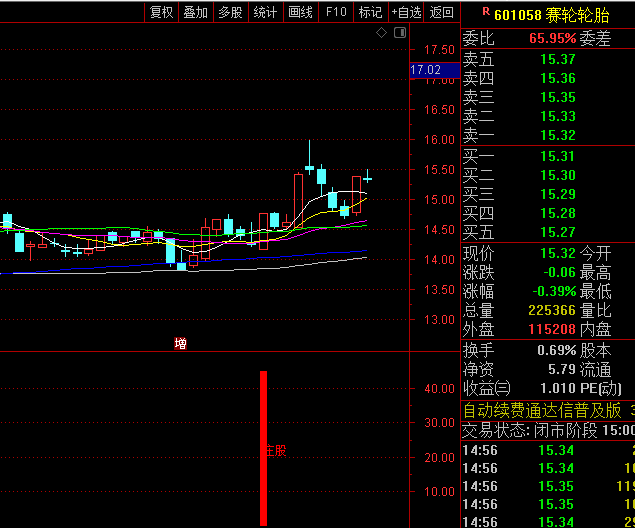Click the last candlestick on the chart
Screen dimensions: 635x528
tap(367, 177)
